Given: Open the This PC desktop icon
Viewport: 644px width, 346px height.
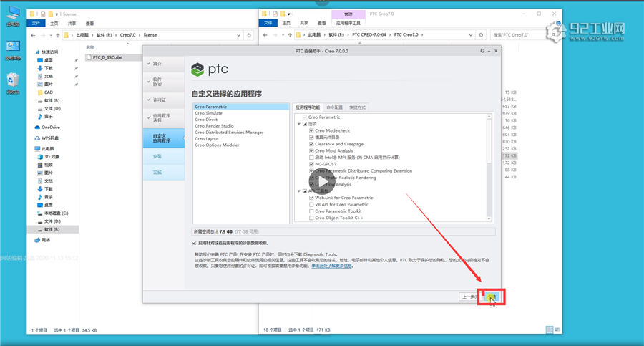Looking at the screenshot, I should pyautogui.click(x=13, y=16).
